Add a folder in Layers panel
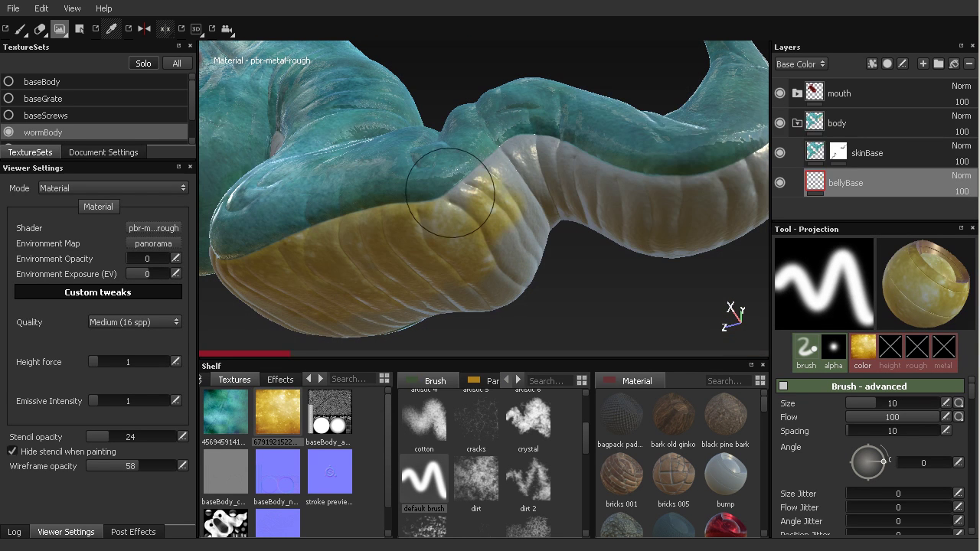The width and height of the screenshot is (980, 551). (x=938, y=64)
